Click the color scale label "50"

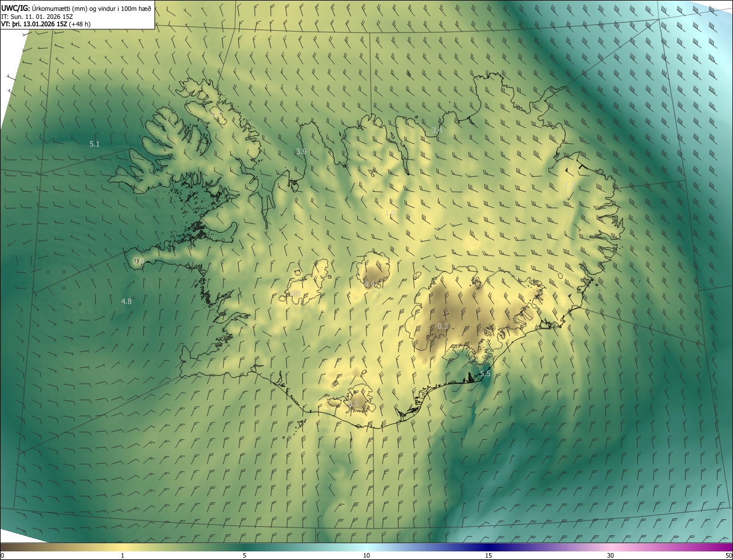pos(728,555)
